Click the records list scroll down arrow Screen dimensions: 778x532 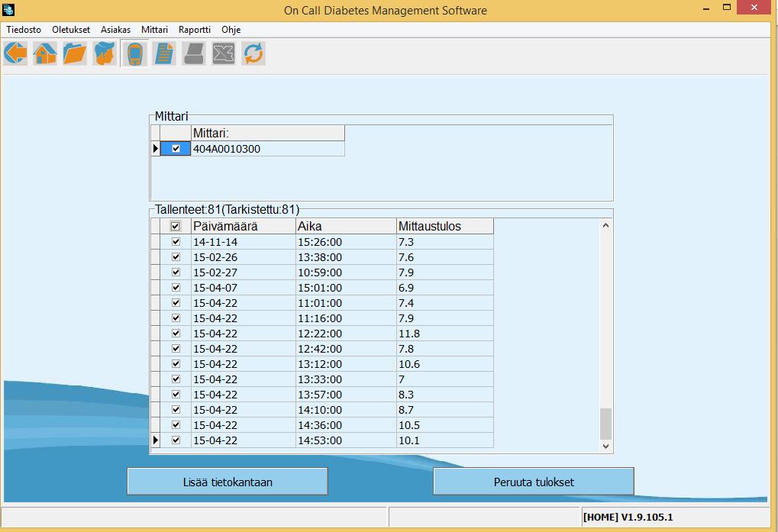point(605,447)
